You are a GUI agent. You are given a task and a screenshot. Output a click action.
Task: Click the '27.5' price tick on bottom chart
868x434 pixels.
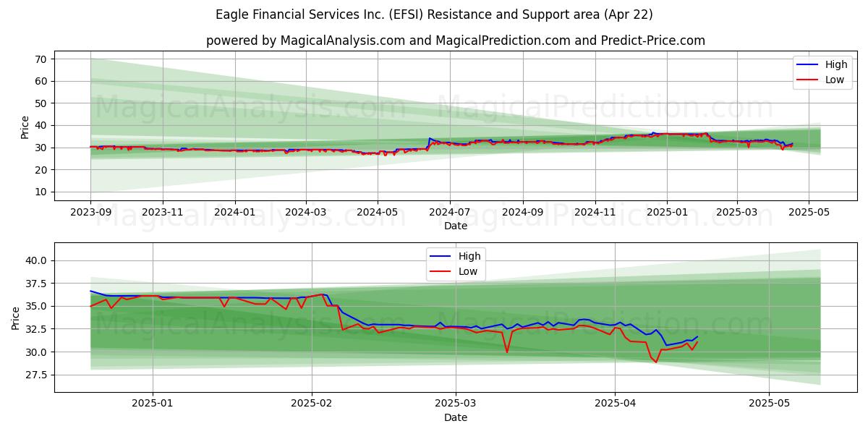coord(37,375)
